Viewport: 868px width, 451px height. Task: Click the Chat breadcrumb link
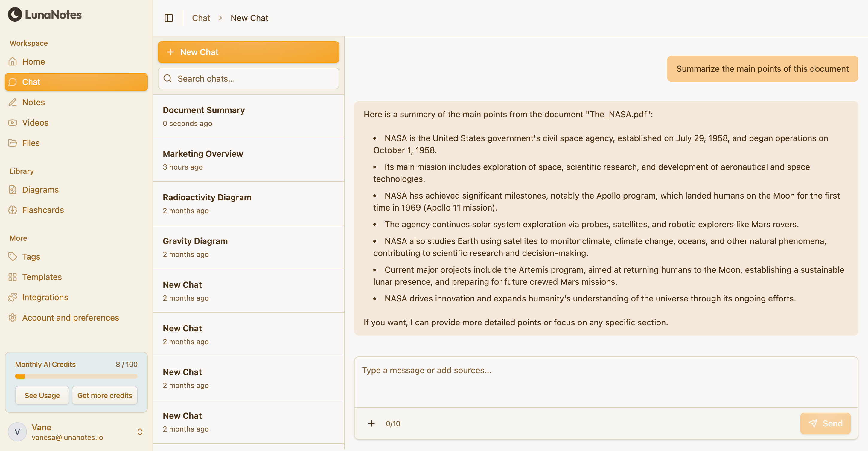click(x=201, y=18)
